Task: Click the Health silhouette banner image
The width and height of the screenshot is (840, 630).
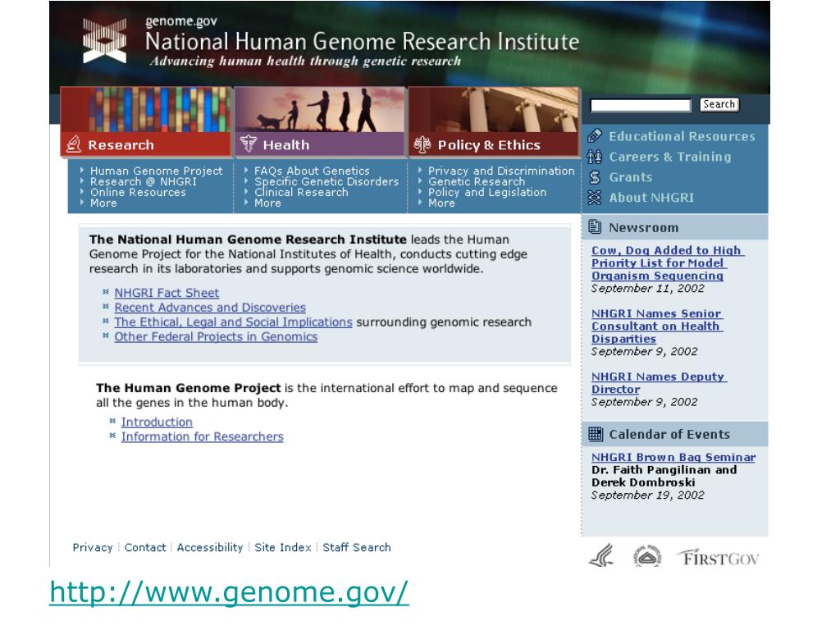Action: click(x=320, y=110)
